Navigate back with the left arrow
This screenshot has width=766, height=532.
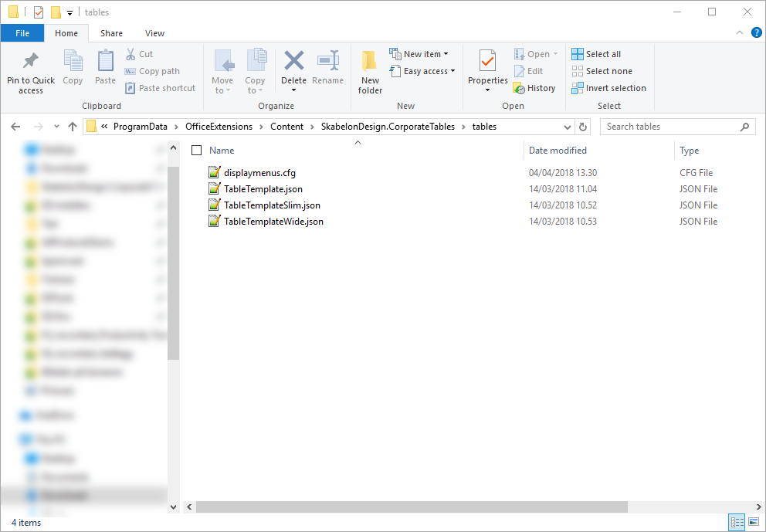coord(15,127)
